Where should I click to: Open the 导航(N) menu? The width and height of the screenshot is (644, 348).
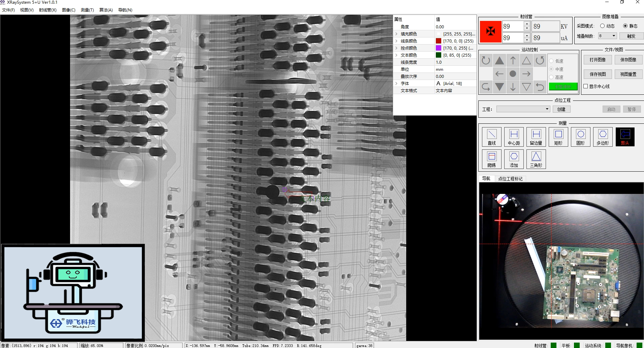coord(125,10)
